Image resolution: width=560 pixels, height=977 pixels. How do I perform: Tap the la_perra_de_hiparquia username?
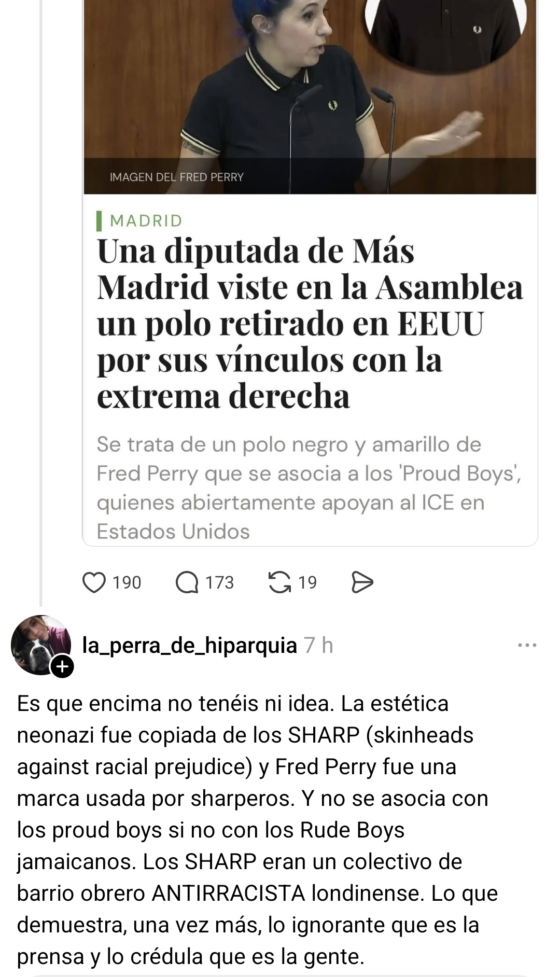pyautogui.click(x=190, y=646)
